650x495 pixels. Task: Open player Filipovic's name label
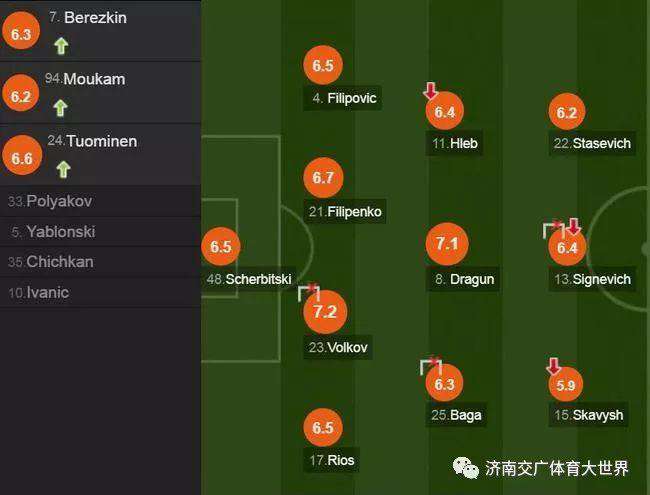pyautogui.click(x=345, y=99)
